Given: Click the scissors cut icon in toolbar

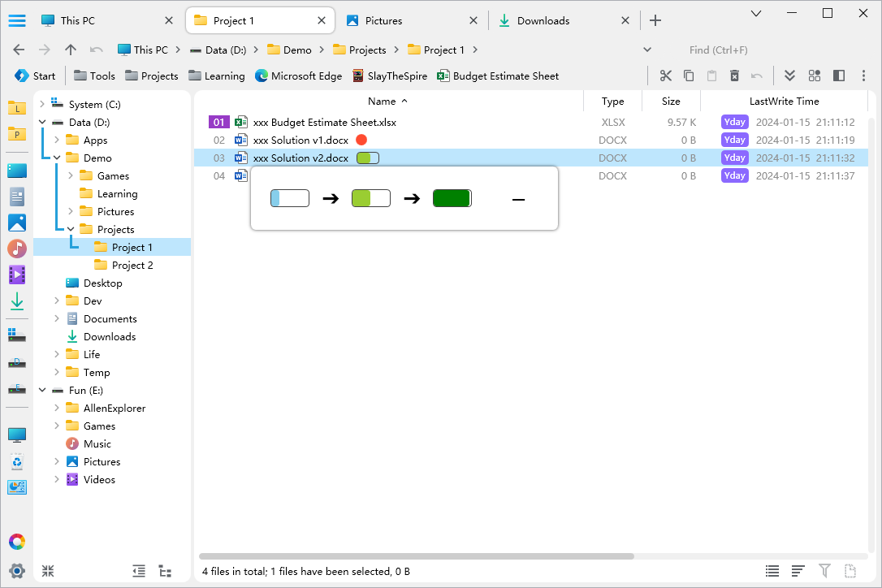Looking at the screenshot, I should coord(666,76).
